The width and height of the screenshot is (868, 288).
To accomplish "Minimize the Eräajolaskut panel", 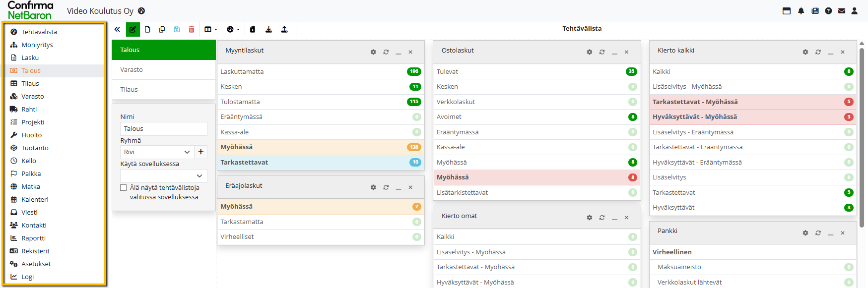I will pos(398,188).
